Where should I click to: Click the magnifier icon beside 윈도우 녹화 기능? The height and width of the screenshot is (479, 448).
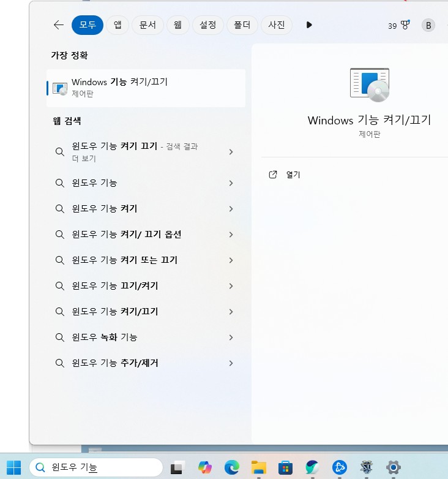(60, 338)
